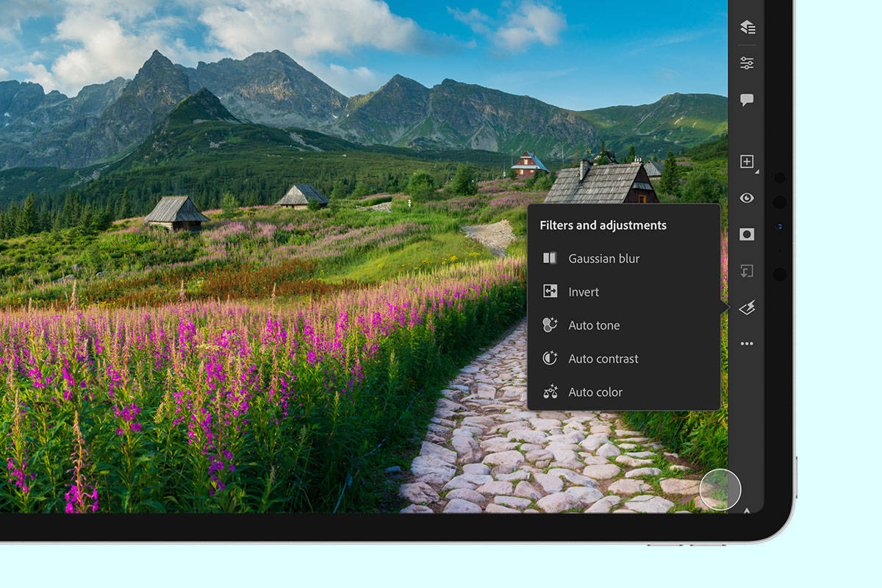The height and width of the screenshot is (588, 882).
Task: Toggle layer visibility with the eye icon
Action: 747,198
